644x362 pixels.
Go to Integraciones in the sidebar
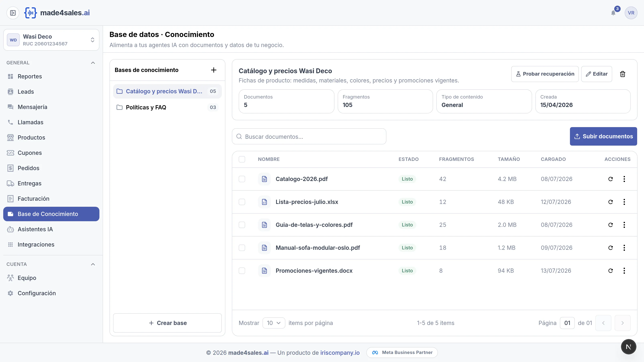tap(51, 245)
